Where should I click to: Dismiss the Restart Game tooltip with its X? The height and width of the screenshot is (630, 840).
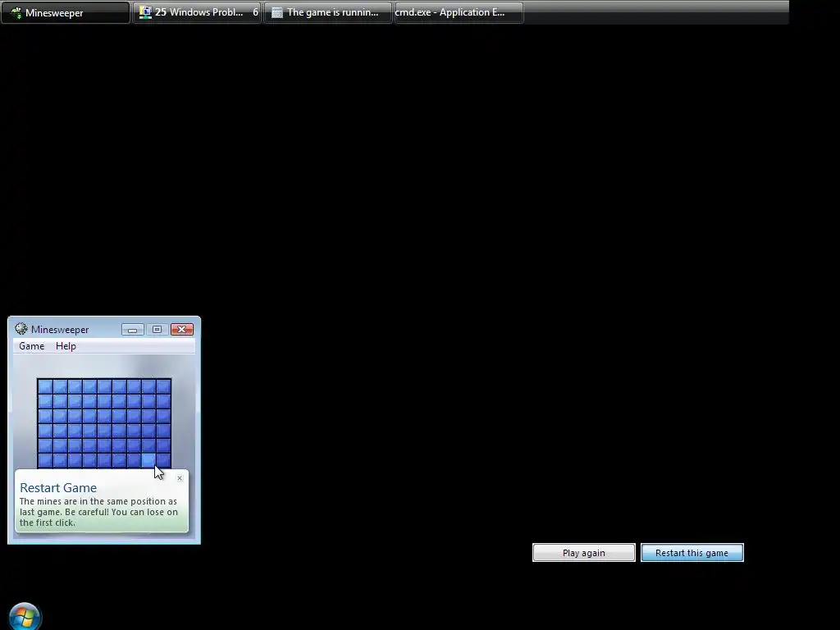click(x=180, y=478)
